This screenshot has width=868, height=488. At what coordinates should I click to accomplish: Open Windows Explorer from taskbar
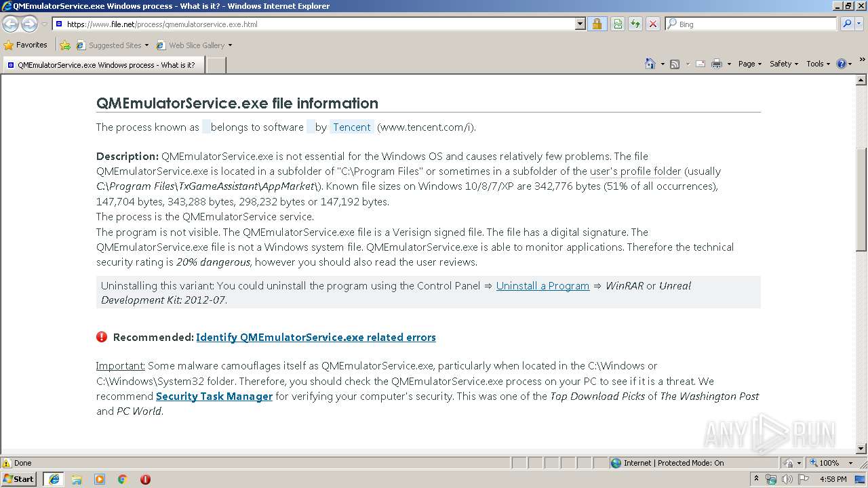click(x=77, y=479)
